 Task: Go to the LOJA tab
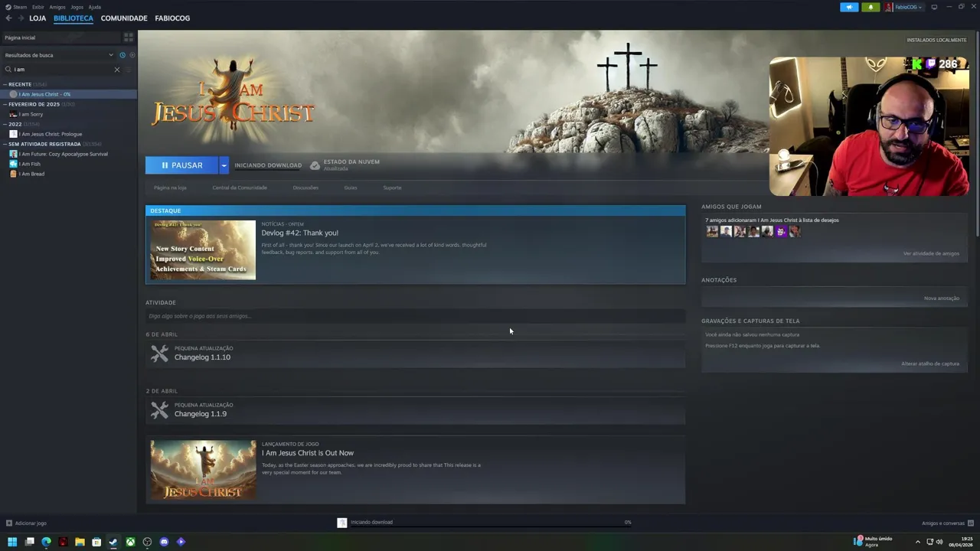click(38, 18)
